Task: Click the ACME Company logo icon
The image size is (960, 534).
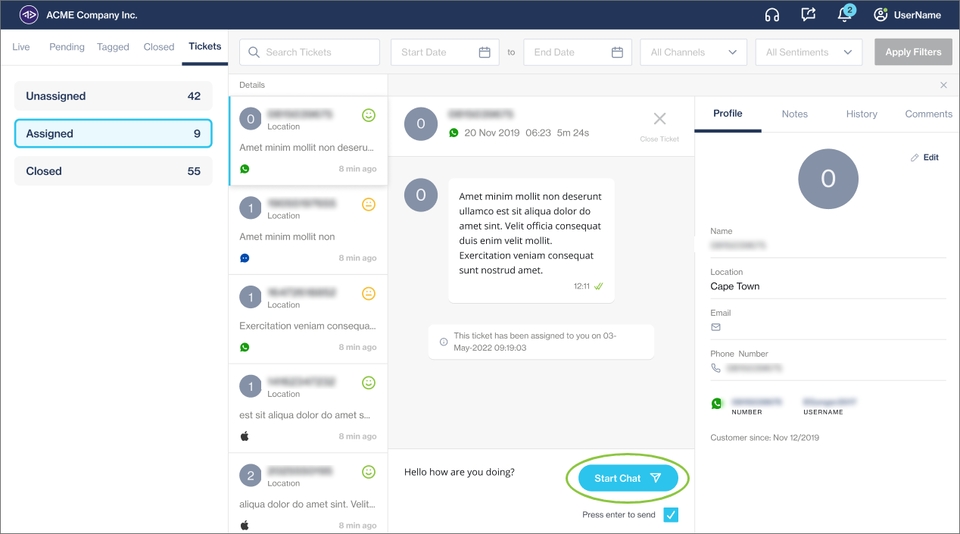Action: (x=29, y=15)
